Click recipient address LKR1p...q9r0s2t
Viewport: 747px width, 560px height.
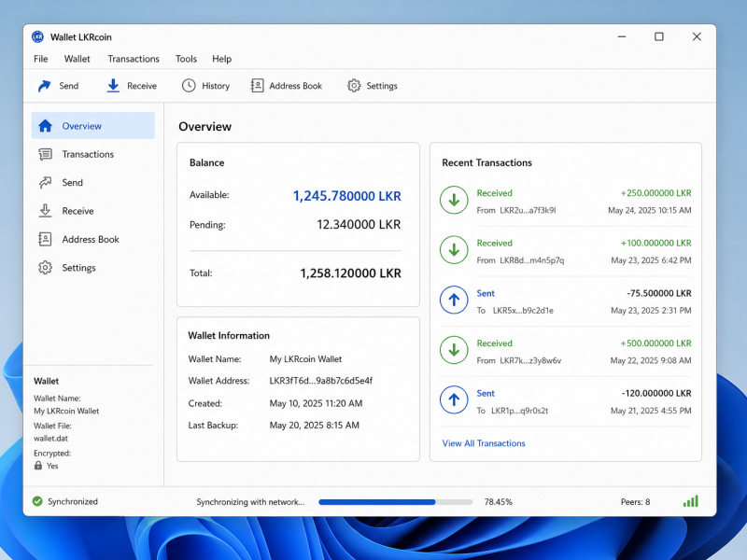tap(520, 411)
